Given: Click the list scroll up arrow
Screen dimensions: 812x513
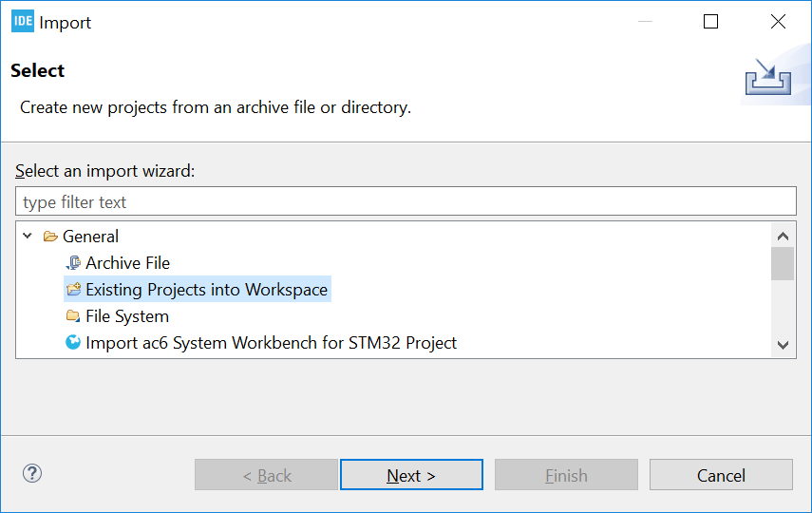Looking at the screenshot, I should (x=783, y=237).
